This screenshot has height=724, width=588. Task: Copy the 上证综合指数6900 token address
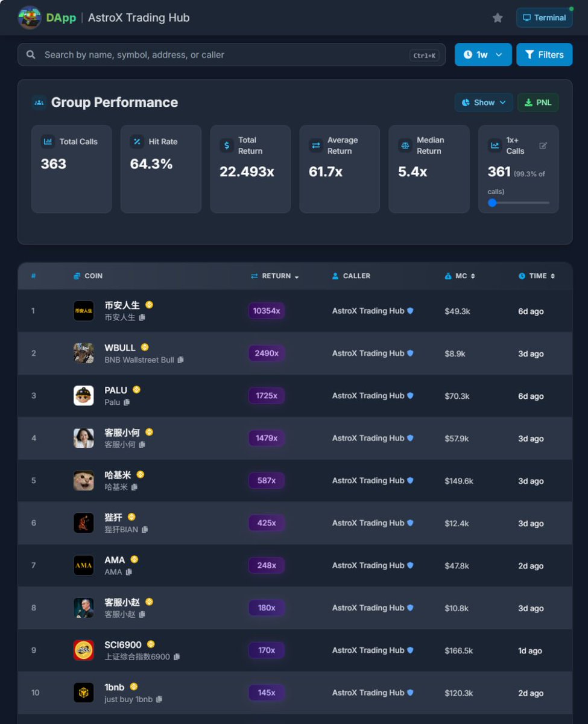pyautogui.click(x=177, y=656)
